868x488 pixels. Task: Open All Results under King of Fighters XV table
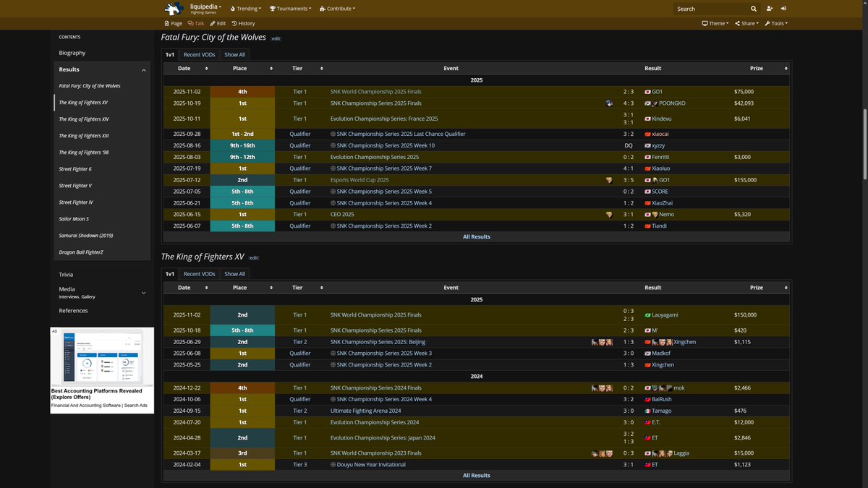pyautogui.click(x=476, y=475)
